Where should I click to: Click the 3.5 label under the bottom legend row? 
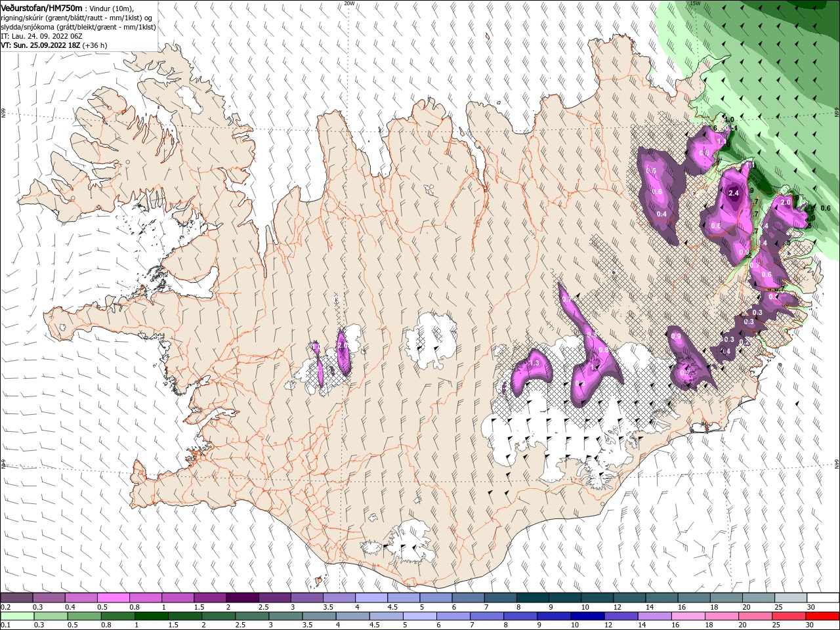point(307,625)
